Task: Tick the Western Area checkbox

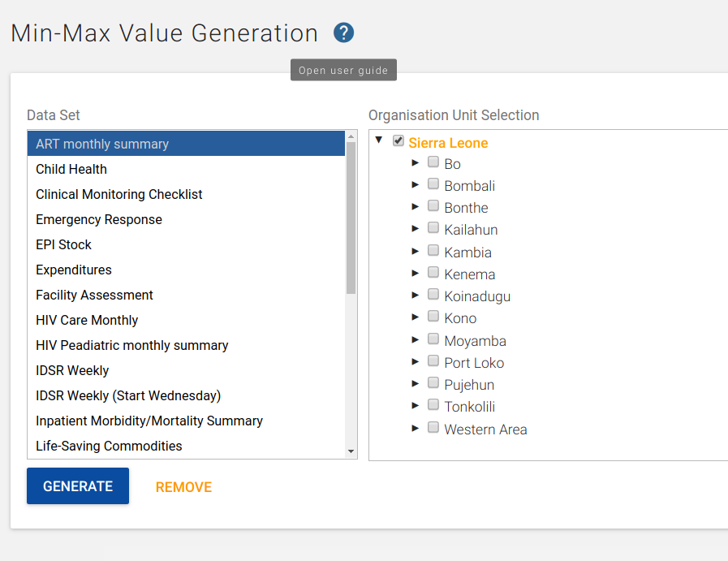Action: (433, 427)
